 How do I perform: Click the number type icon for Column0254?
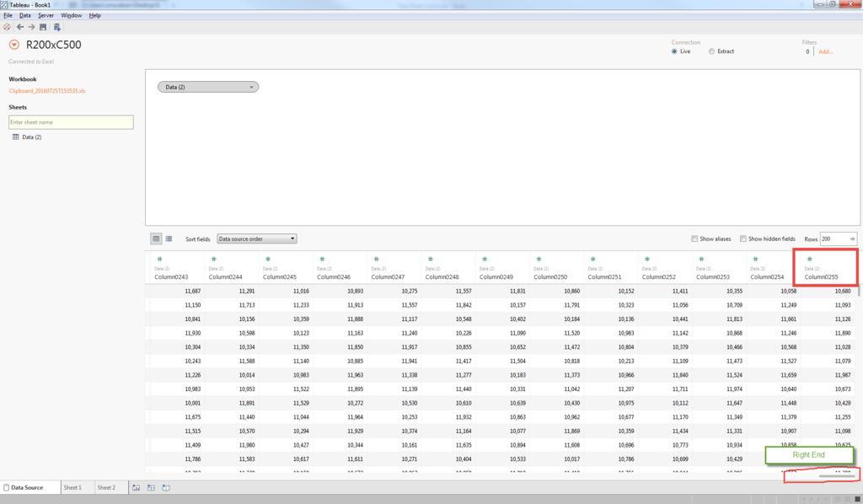[x=756, y=259]
